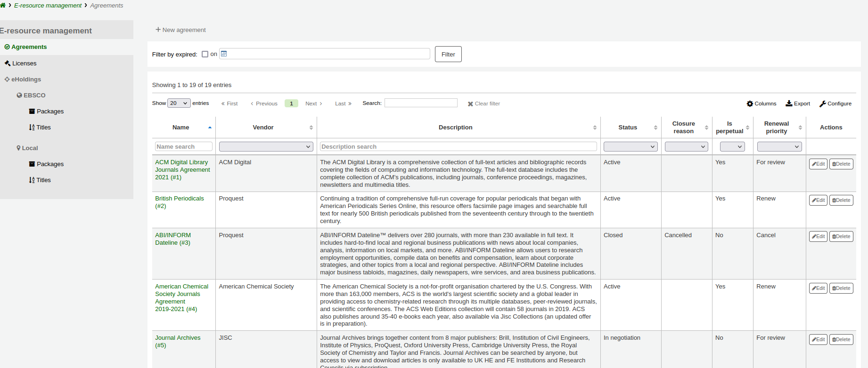Edit the American Chemical Society agreement
This screenshot has height=368, width=868.
[x=818, y=288]
